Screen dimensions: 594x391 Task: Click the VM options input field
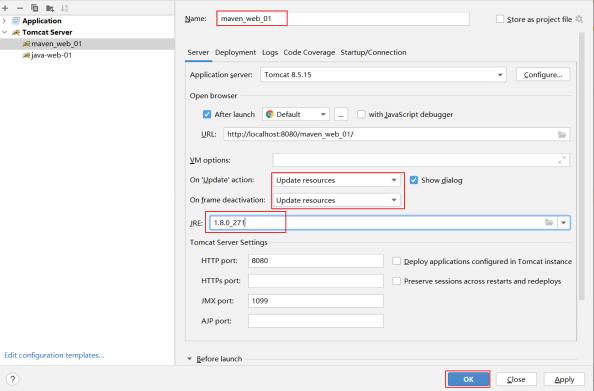[x=421, y=160]
